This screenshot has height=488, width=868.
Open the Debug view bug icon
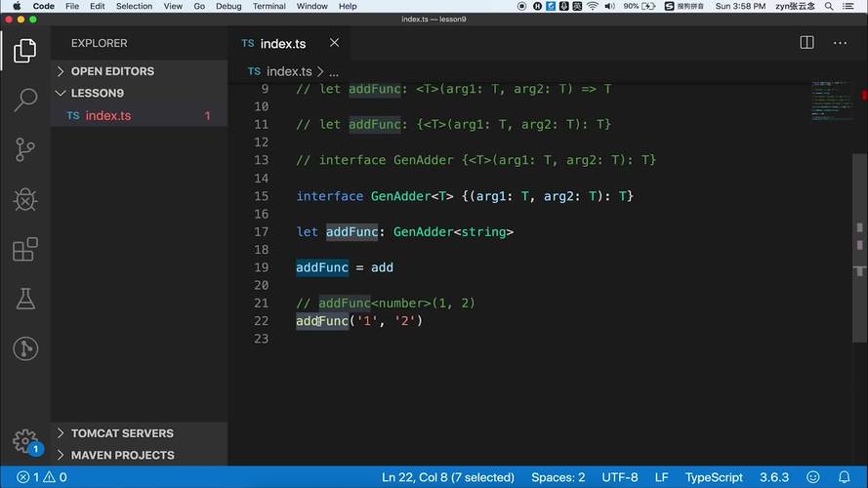click(x=25, y=199)
